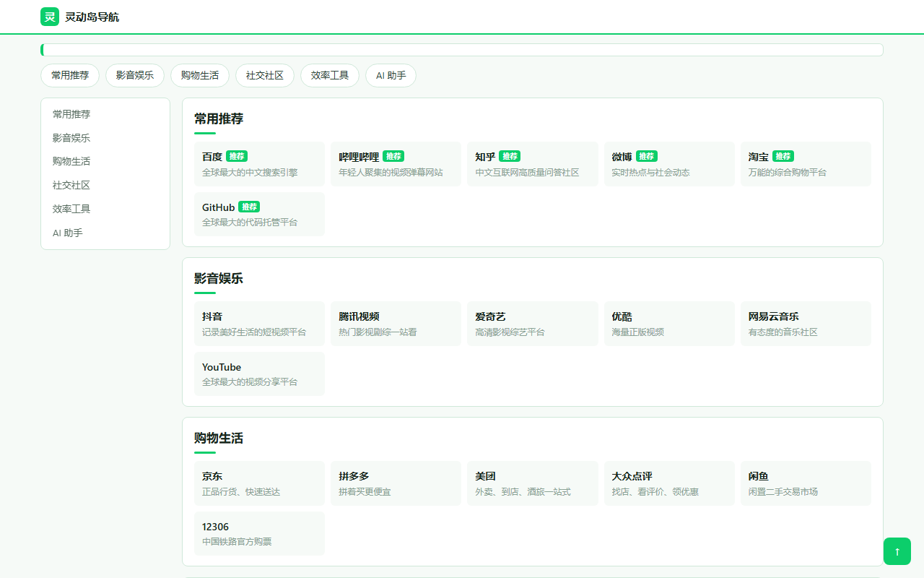
Task: Click the back-to-top arrow button
Action: (x=897, y=551)
